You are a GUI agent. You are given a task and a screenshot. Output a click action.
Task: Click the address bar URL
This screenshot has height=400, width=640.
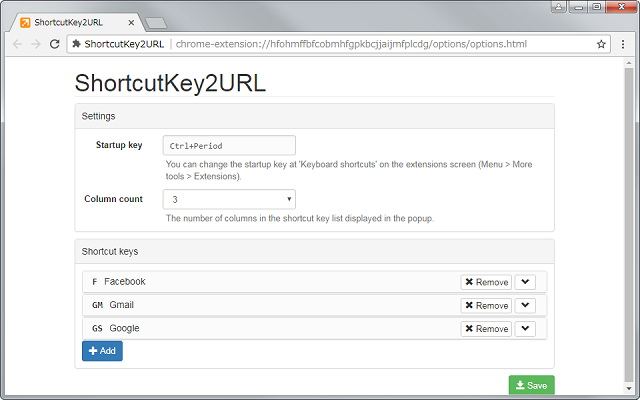(351, 44)
